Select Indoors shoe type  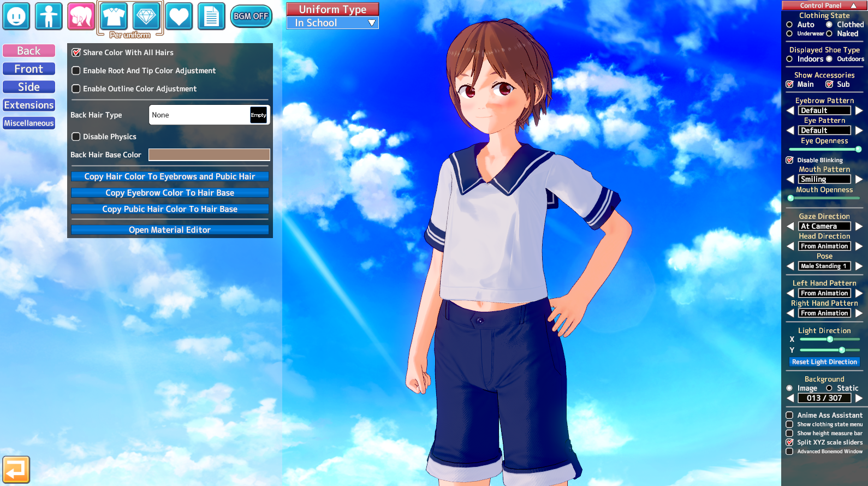pos(789,59)
